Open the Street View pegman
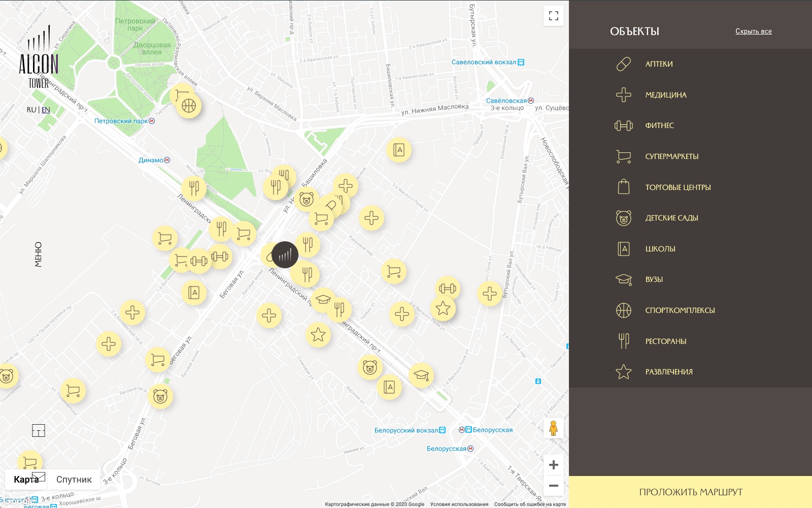This screenshot has width=812, height=508. pos(553,428)
